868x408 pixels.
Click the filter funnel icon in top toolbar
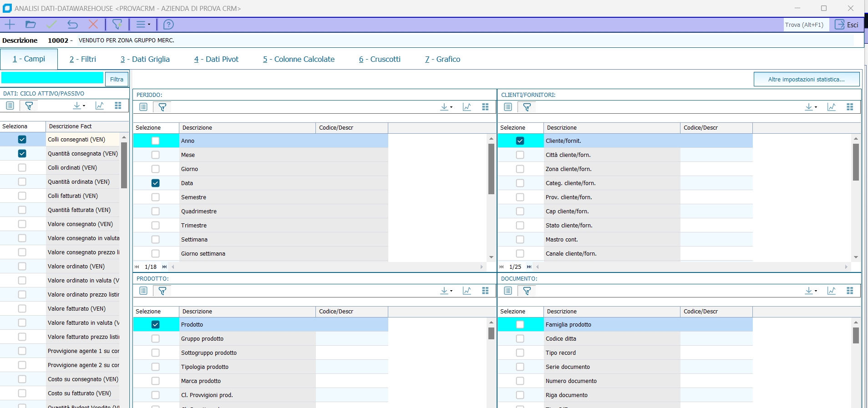[x=117, y=25]
